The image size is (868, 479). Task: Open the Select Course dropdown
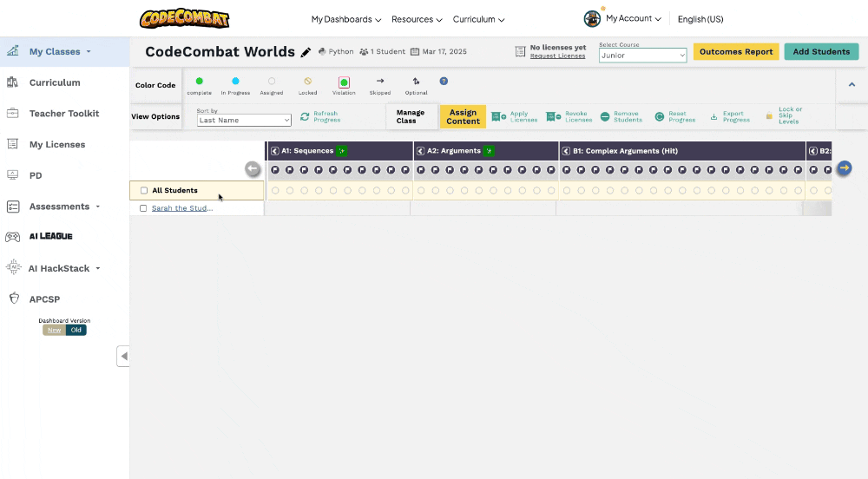pyautogui.click(x=642, y=56)
